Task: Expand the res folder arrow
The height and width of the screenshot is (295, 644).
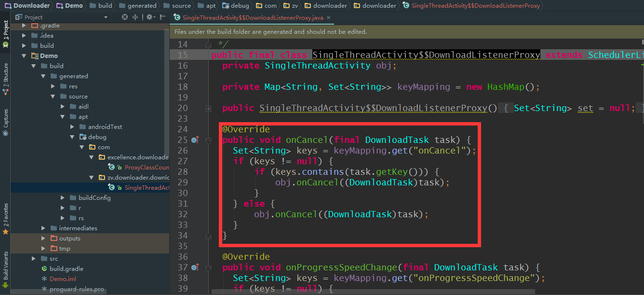Action: click(x=53, y=86)
